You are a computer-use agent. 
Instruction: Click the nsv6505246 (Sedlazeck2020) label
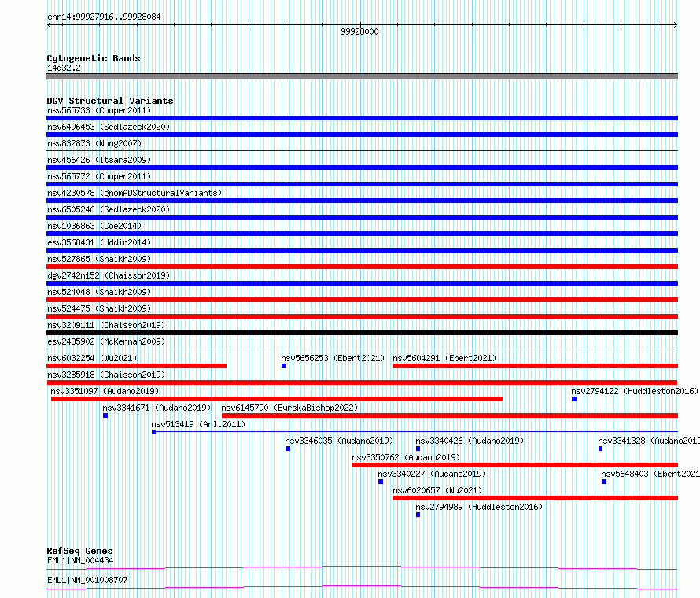tap(109, 209)
